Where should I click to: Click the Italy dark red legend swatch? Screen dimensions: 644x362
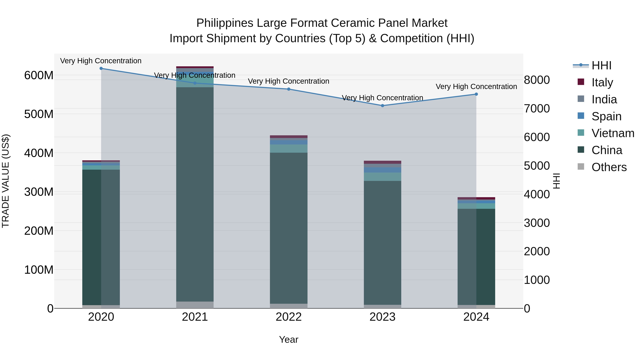point(581,82)
